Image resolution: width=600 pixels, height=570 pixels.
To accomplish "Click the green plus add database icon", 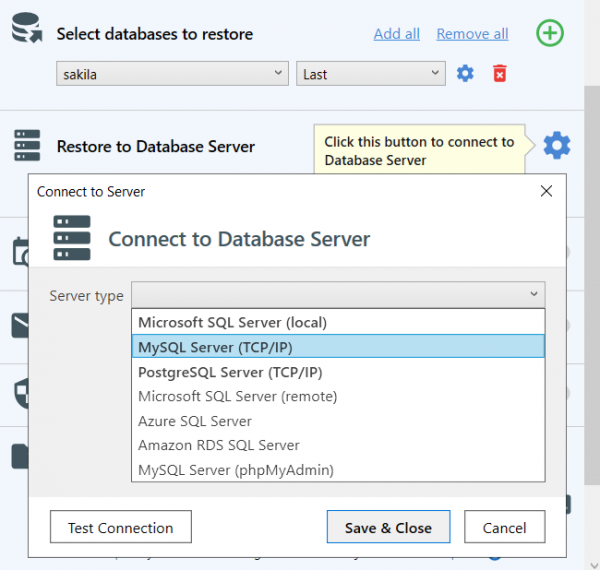I will (x=549, y=33).
